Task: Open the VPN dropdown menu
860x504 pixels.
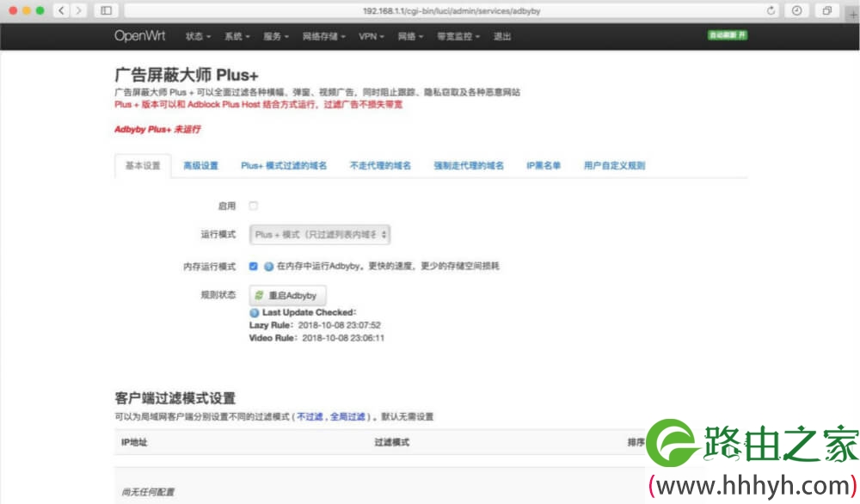Action: 372,36
